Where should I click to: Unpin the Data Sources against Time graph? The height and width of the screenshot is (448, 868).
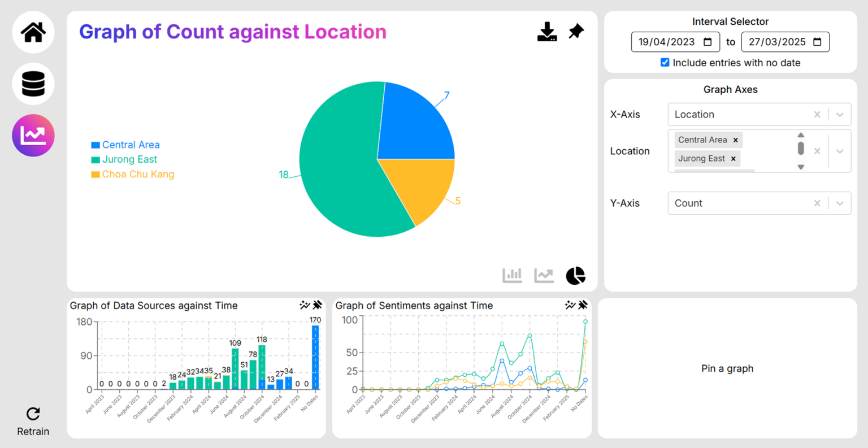pos(318,305)
